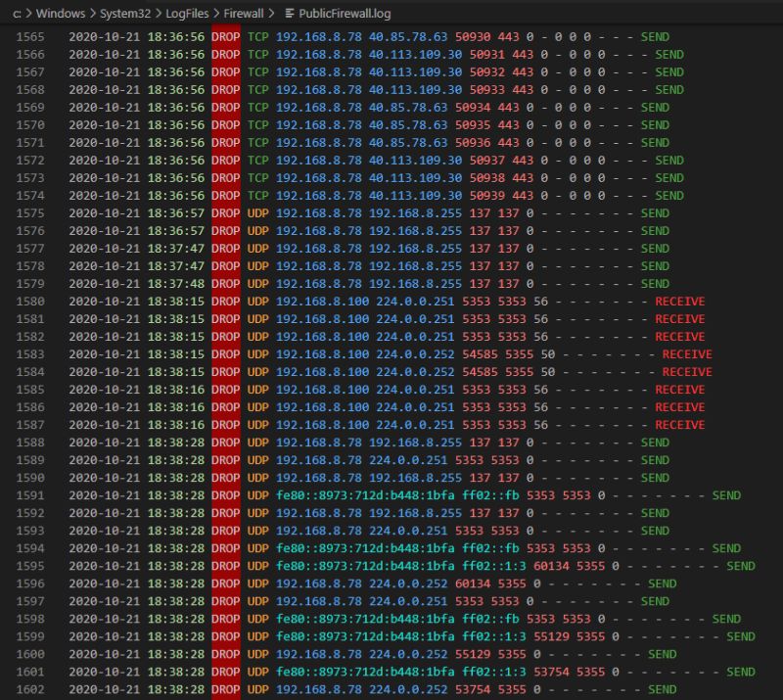This screenshot has height=700, width=783.
Task: Click 40.113.109.30 on line 1572
Action: pyautogui.click(x=415, y=161)
